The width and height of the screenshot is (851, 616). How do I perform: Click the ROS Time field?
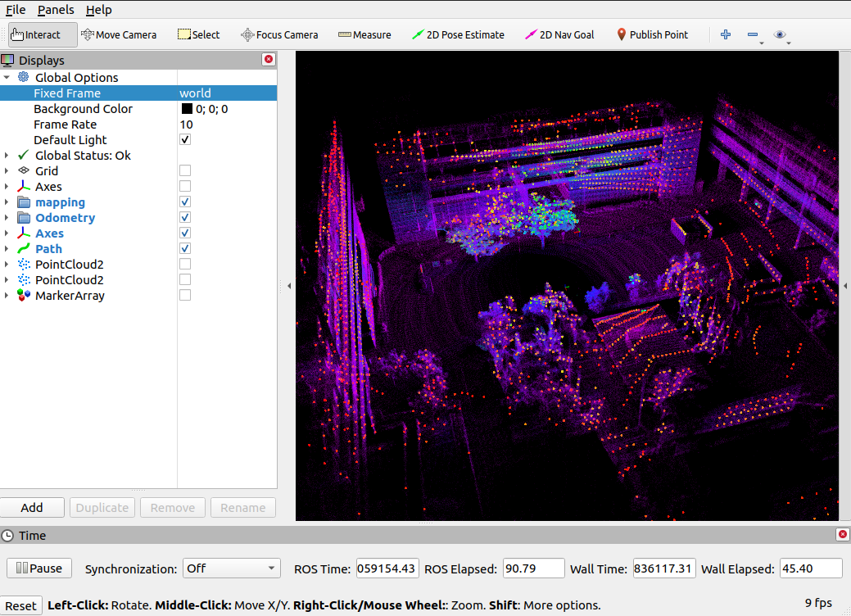click(x=387, y=568)
